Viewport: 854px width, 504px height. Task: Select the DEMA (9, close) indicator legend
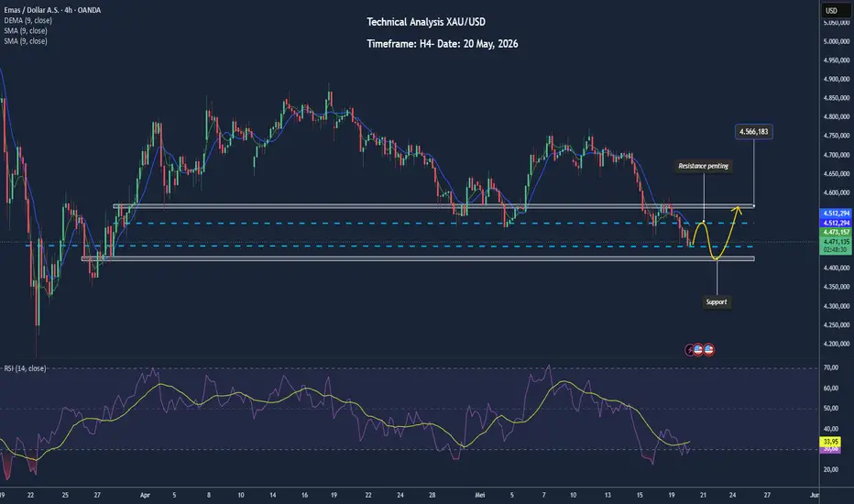27,20
